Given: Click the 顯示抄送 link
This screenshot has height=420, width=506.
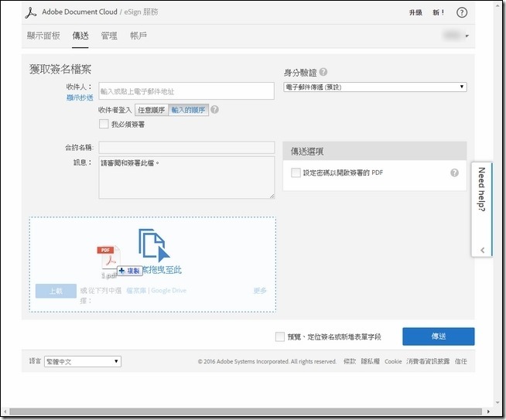Looking at the screenshot, I should point(80,97).
